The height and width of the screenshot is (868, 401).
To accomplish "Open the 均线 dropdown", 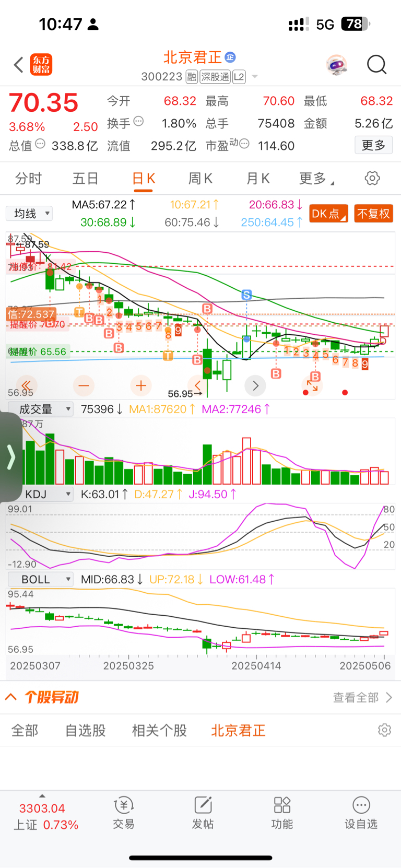I will (29, 214).
